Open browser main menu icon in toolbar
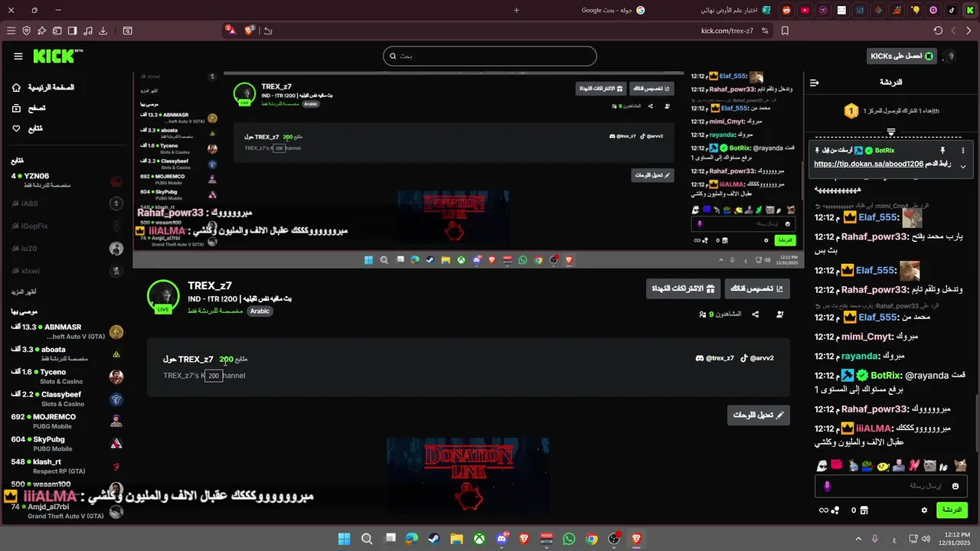This screenshot has height=551, width=980. click(11, 31)
